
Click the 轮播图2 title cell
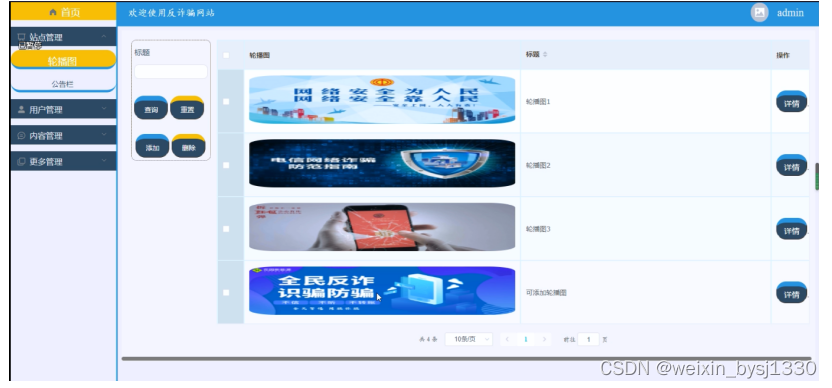pyautogui.click(x=645, y=165)
